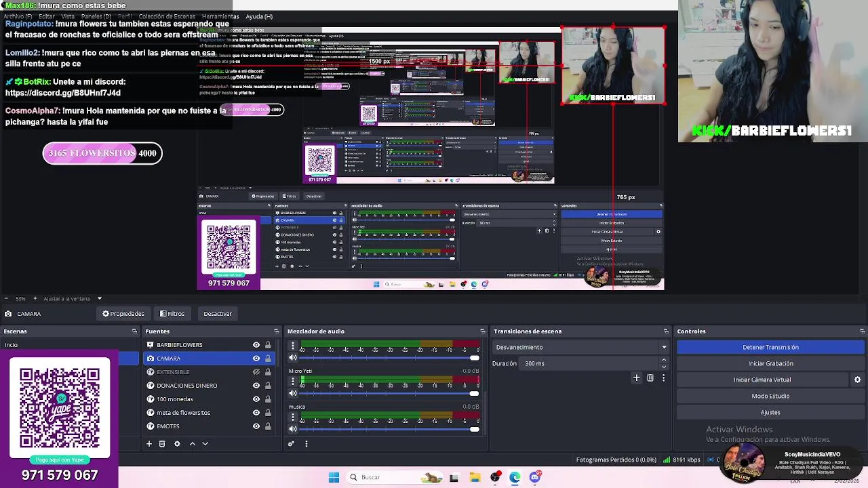Viewport: 868px width, 488px height.
Task: Open transition properties dots menu
Action: tap(663, 378)
